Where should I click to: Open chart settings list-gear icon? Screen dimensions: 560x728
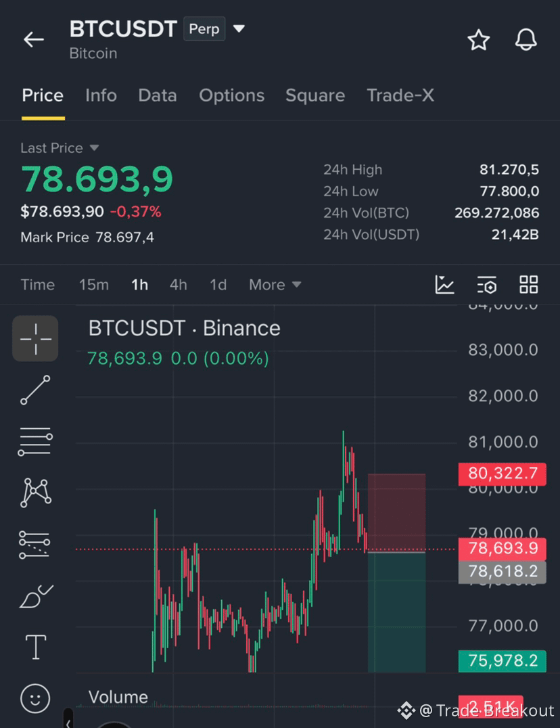coord(487,285)
